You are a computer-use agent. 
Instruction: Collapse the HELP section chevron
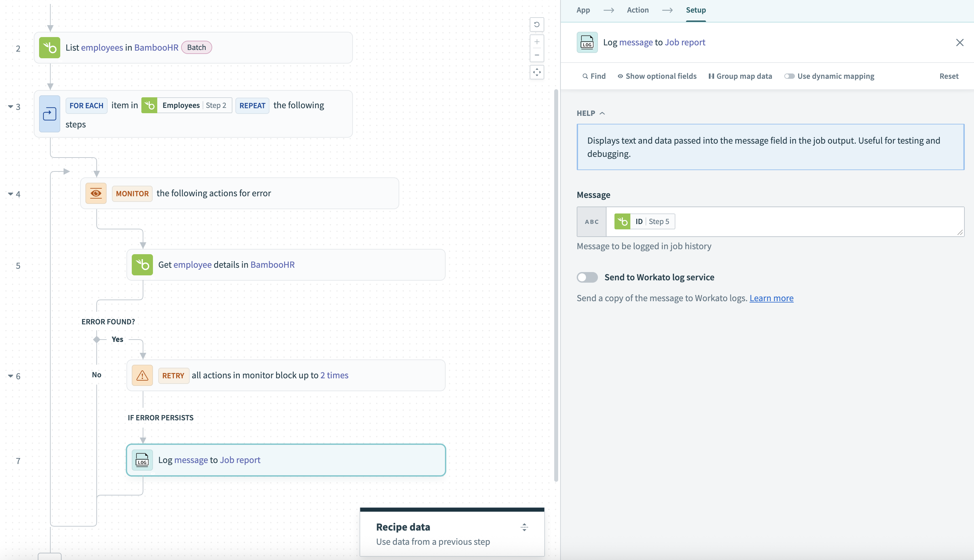[603, 113]
